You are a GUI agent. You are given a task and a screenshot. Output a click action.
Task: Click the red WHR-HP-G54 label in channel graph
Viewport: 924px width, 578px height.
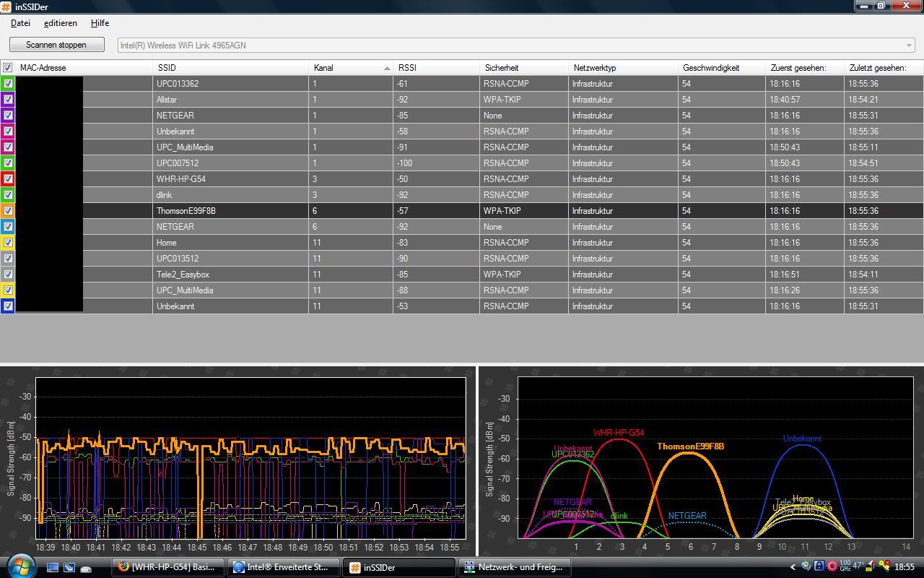(619, 433)
